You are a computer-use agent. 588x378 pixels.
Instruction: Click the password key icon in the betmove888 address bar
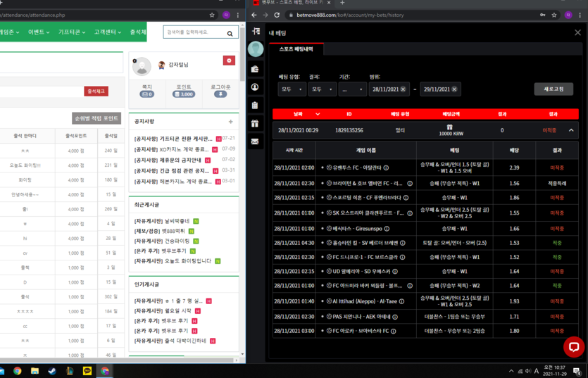click(543, 15)
